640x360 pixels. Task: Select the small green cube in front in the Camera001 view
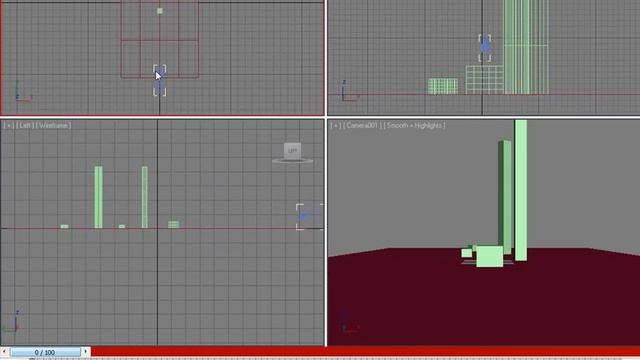pyautogui.click(x=489, y=256)
